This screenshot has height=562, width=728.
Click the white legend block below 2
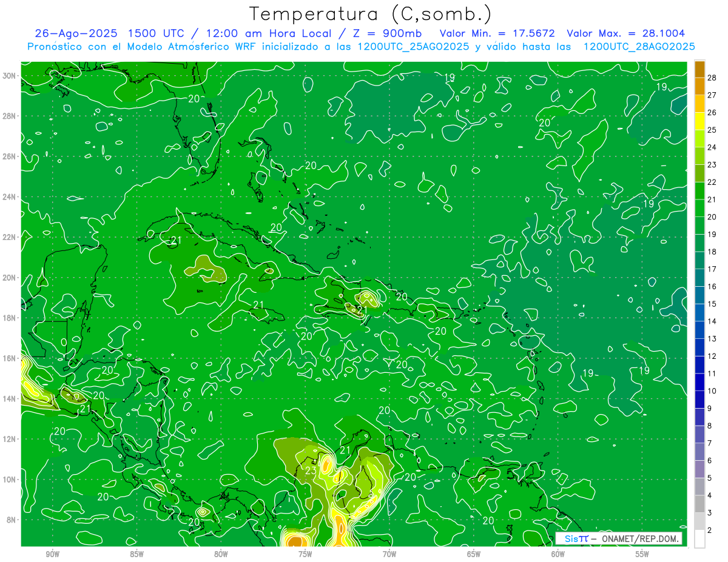pyautogui.click(x=699, y=538)
